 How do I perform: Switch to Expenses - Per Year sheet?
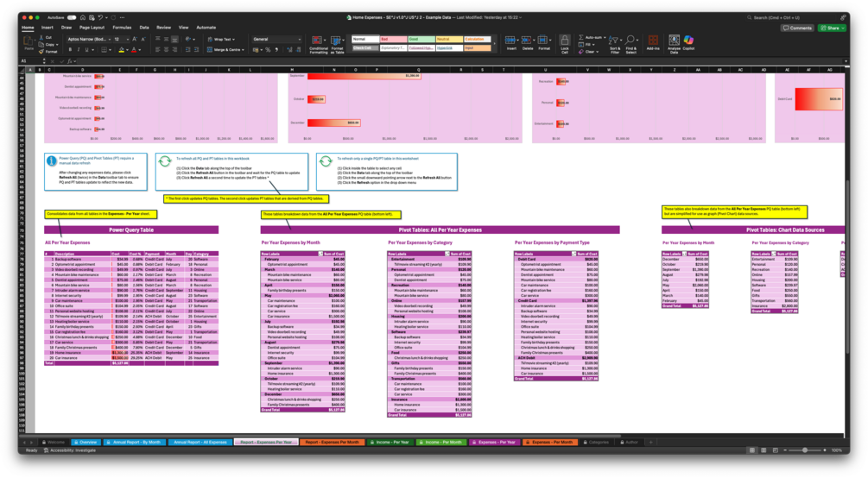pyautogui.click(x=494, y=442)
